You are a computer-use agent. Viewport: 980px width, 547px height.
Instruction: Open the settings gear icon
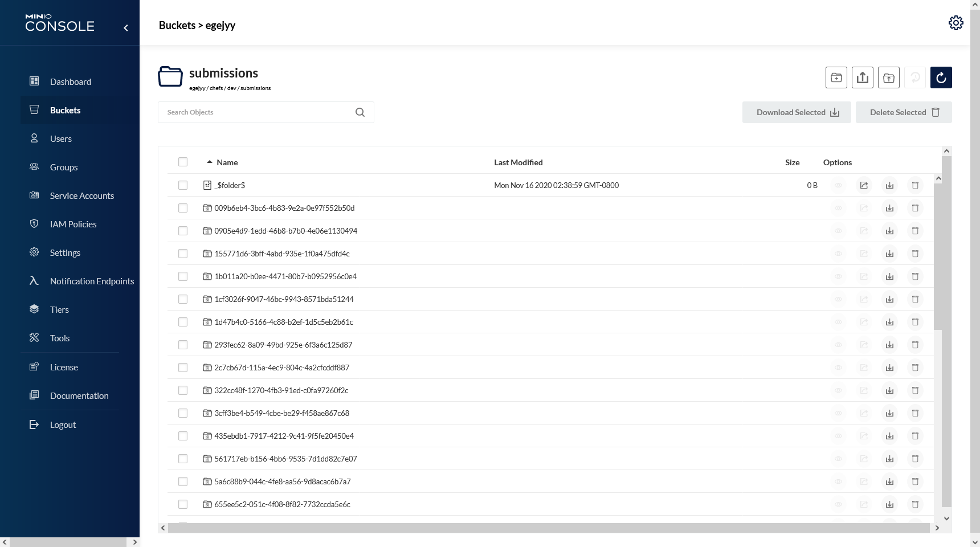(x=955, y=23)
